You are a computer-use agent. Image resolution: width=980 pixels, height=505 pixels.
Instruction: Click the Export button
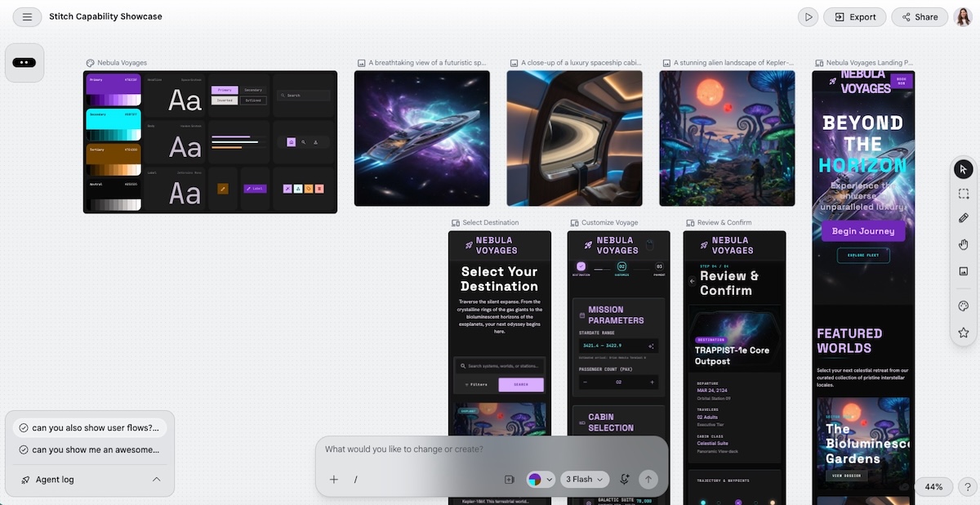point(855,16)
